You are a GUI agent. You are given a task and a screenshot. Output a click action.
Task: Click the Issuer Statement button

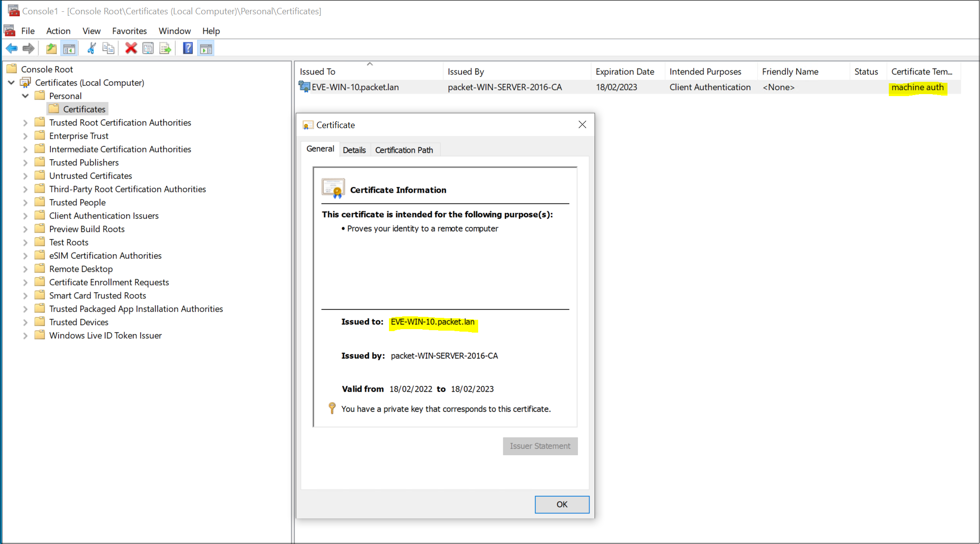pos(540,446)
